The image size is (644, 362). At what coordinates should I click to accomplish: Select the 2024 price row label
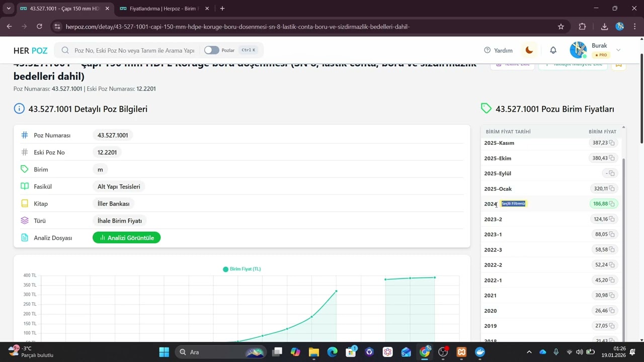(491, 204)
